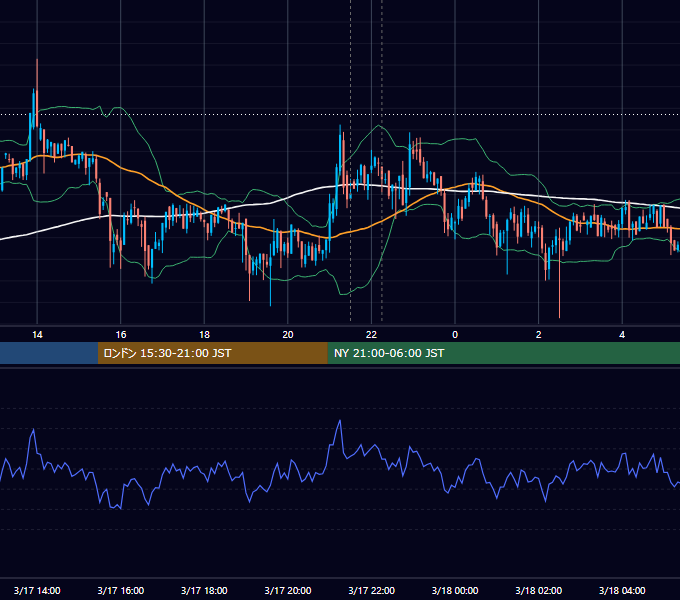Click the hour label 22 on the axis
680x600 pixels.
tap(371, 335)
